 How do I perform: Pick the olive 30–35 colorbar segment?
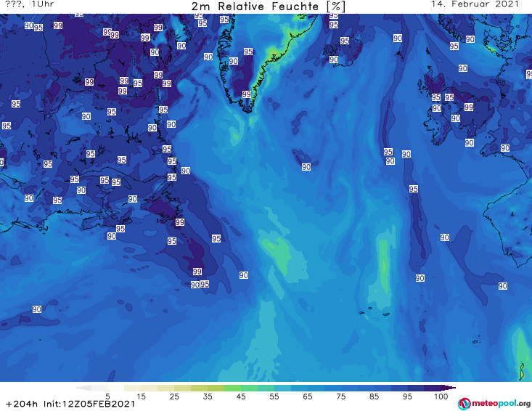[199, 388]
